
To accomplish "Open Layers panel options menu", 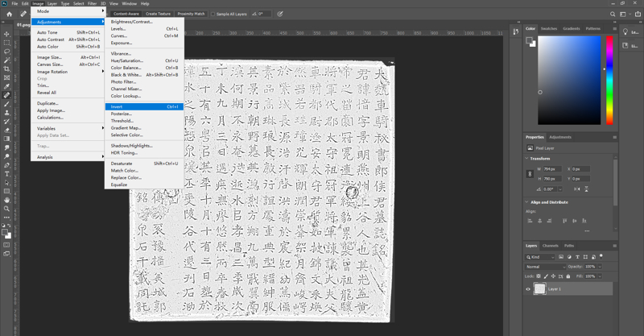I will pos(614,246).
